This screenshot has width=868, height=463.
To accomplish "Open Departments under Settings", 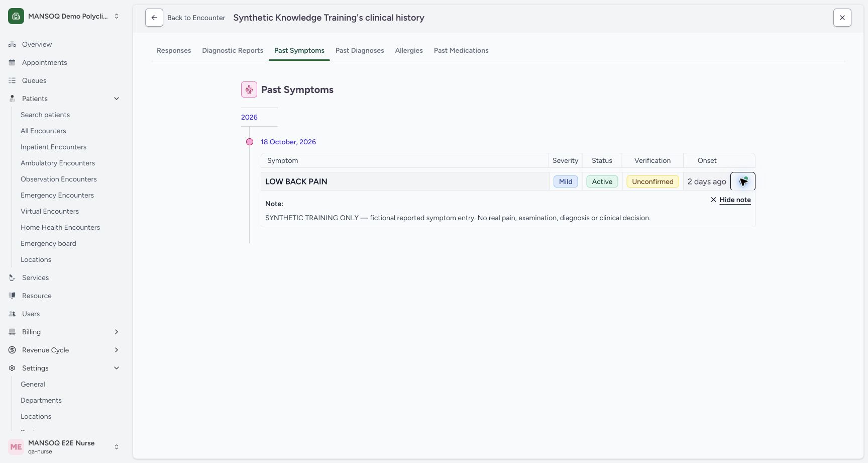I will tap(41, 400).
